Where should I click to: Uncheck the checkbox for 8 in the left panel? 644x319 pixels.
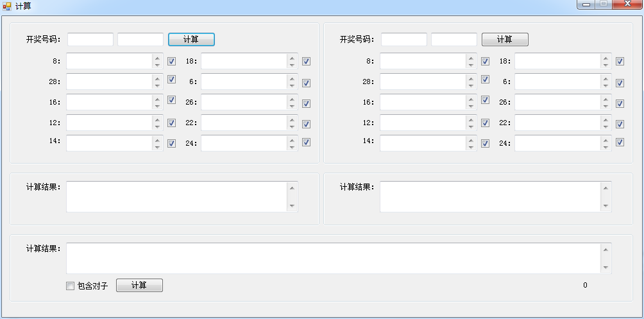tap(171, 62)
